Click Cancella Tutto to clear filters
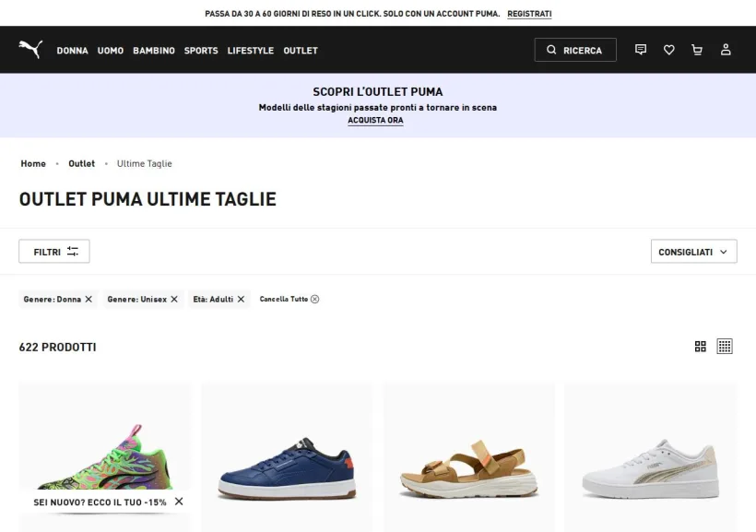The width and height of the screenshot is (756, 532). pyautogui.click(x=289, y=299)
